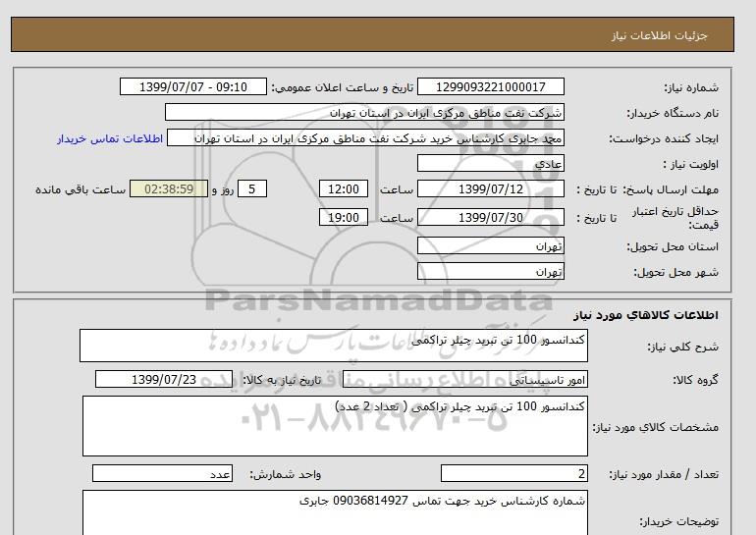Click the unit of measure field عدد
The width and height of the screenshot is (756, 535).
(162, 473)
